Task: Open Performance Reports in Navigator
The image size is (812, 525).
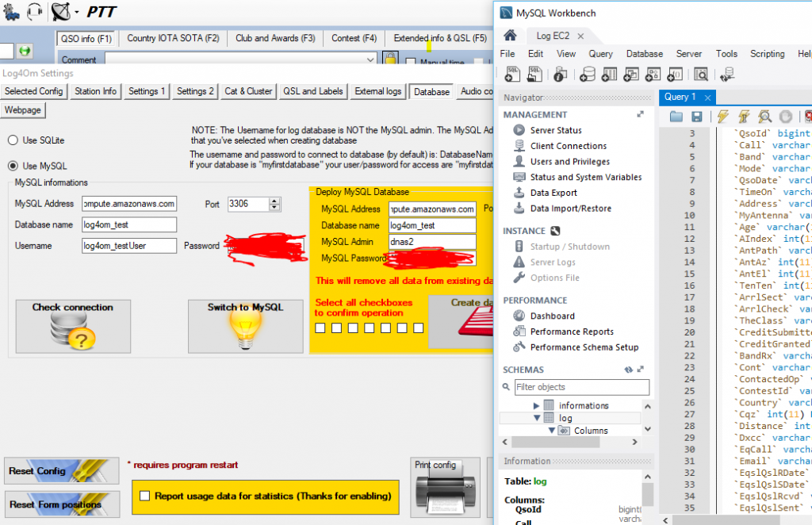Action: click(x=572, y=331)
